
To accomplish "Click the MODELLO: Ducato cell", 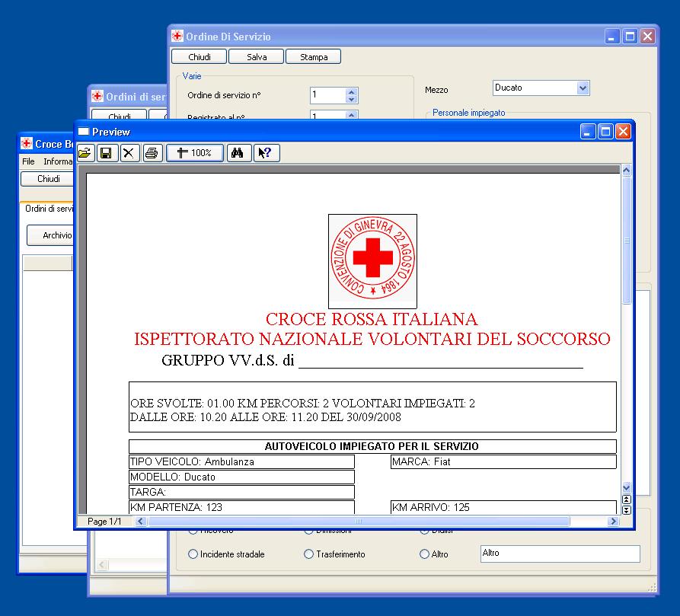I will [x=241, y=477].
